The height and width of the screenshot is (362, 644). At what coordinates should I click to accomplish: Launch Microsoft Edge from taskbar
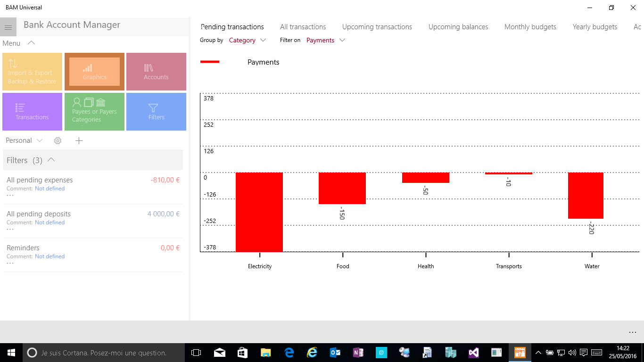pyautogui.click(x=289, y=353)
